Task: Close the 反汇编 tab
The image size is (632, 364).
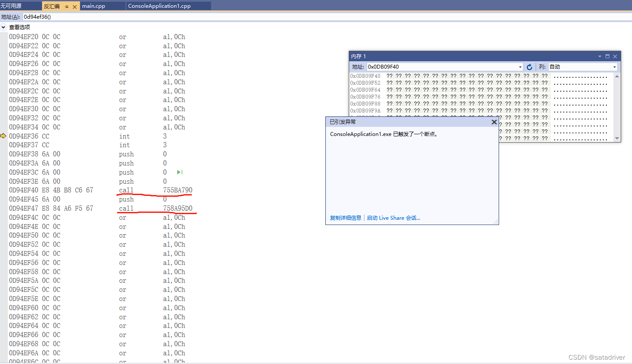Action: point(75,7)
